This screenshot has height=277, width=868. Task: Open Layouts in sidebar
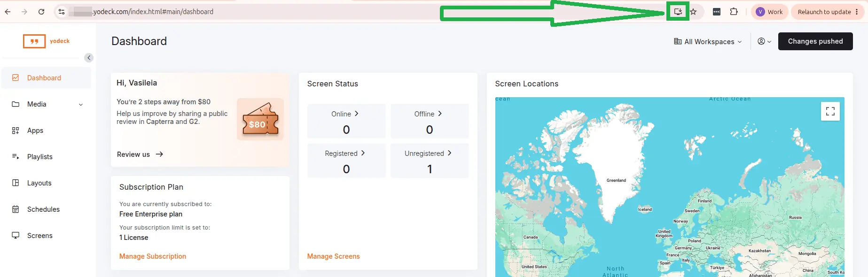pyautogui.click(x=46, y=183)
